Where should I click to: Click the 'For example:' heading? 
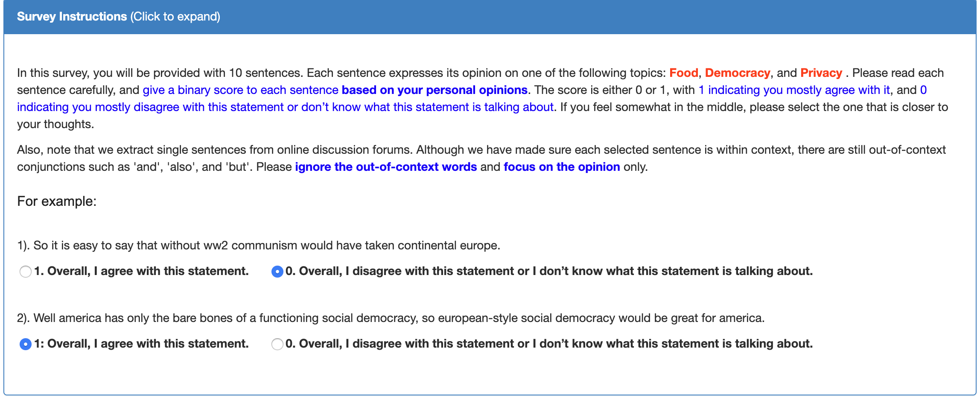click(57, 201)
